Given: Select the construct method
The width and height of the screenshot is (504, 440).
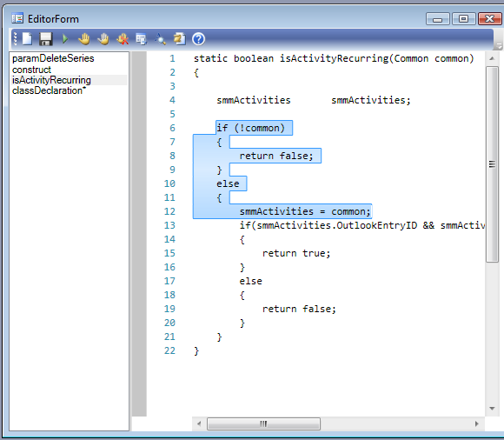Looking at the screenshot, I should [x=31, y=70].
